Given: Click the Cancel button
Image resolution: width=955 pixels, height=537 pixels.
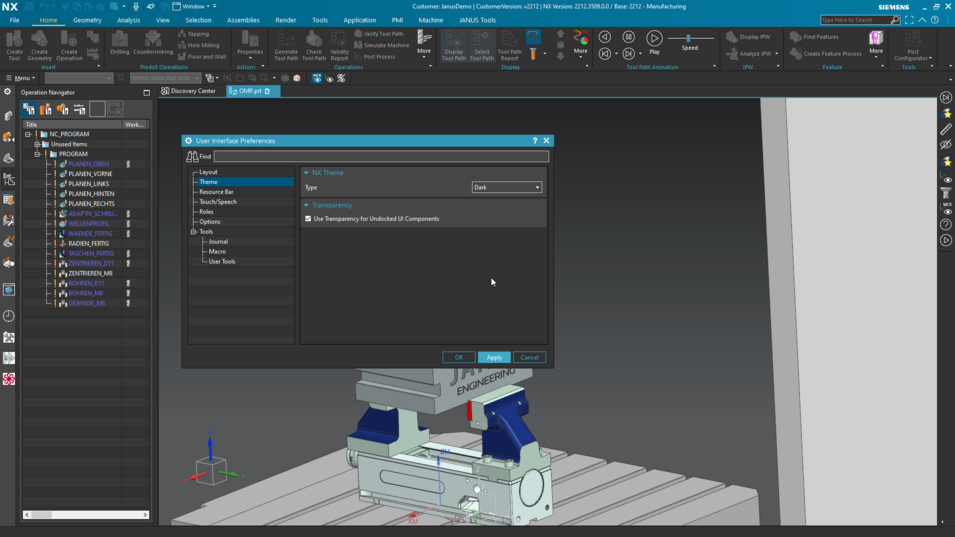Looking at the screenshot, I should (529, 357).
